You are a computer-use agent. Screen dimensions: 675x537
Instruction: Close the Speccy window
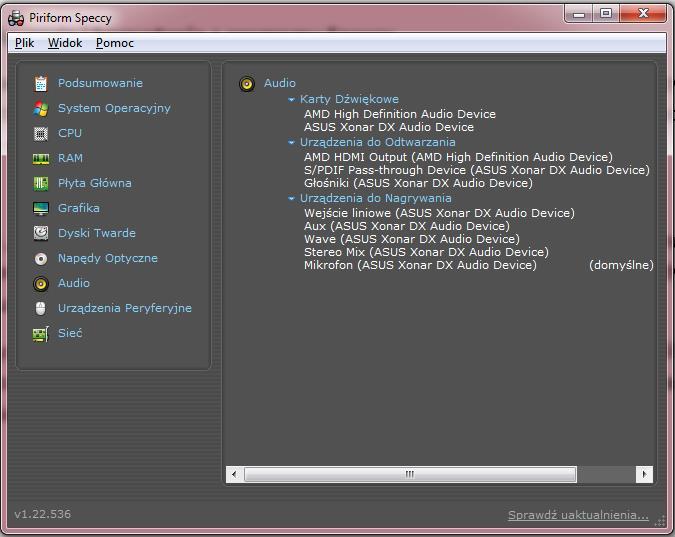pos(643,14)
